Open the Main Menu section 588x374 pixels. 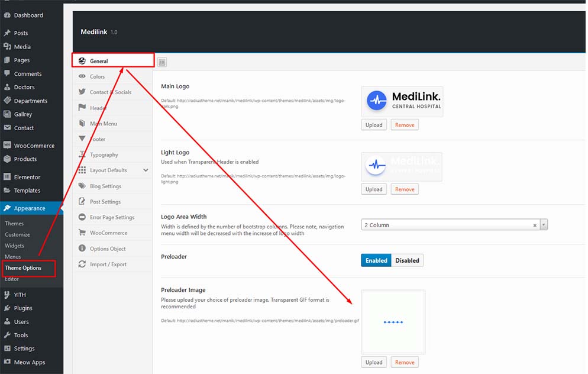[113, 124]
